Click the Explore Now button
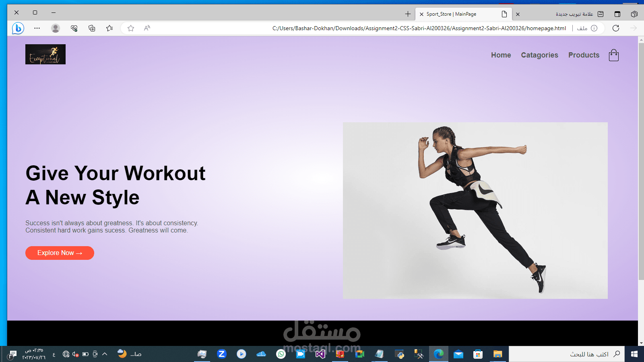Viewport: 644px width, 362px height. (x=60, y=253)
